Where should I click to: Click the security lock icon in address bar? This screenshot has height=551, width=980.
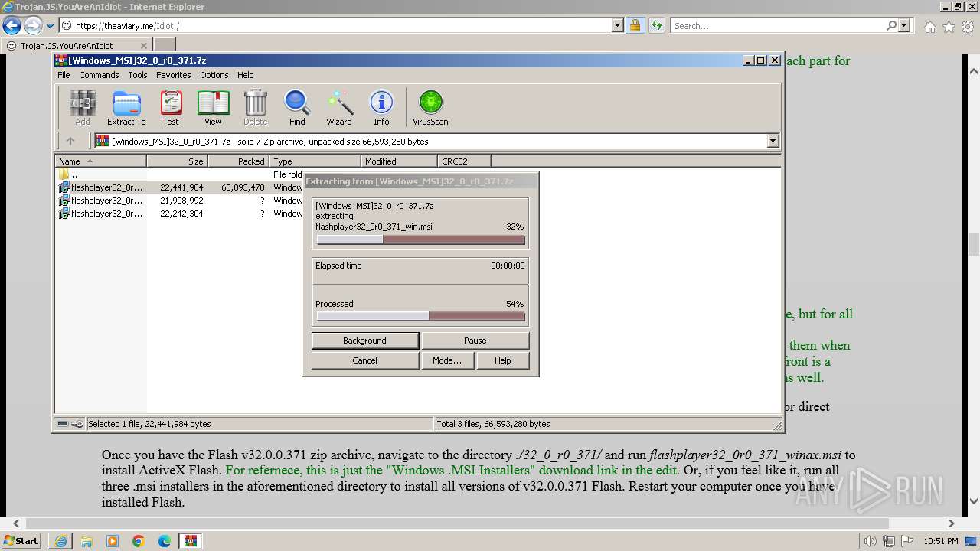point(635,25)
